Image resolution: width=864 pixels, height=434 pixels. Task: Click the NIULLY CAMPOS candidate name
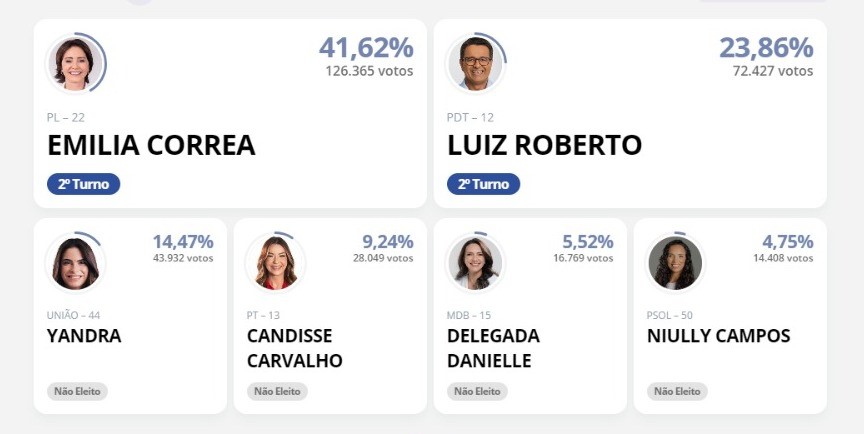(718, 336)
